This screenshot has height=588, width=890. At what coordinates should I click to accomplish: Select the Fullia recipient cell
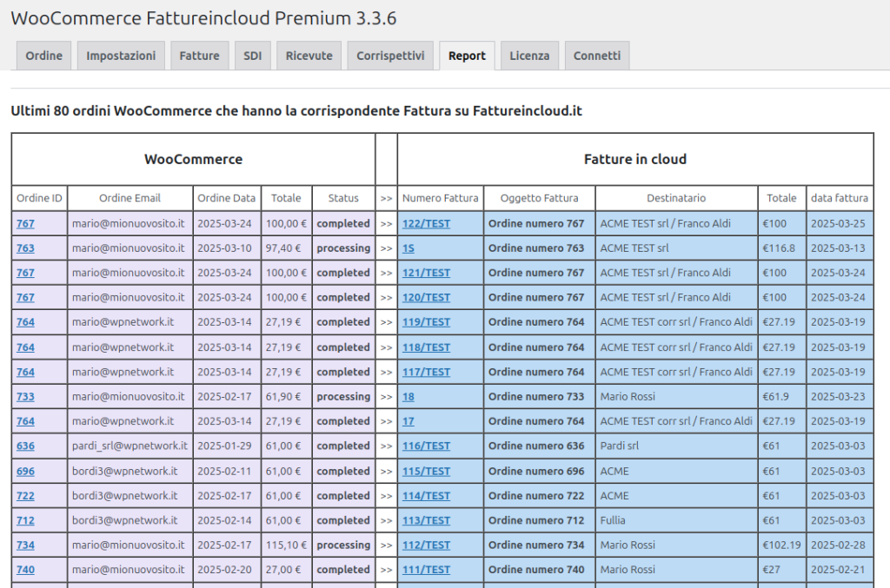(x=676, y=520)
